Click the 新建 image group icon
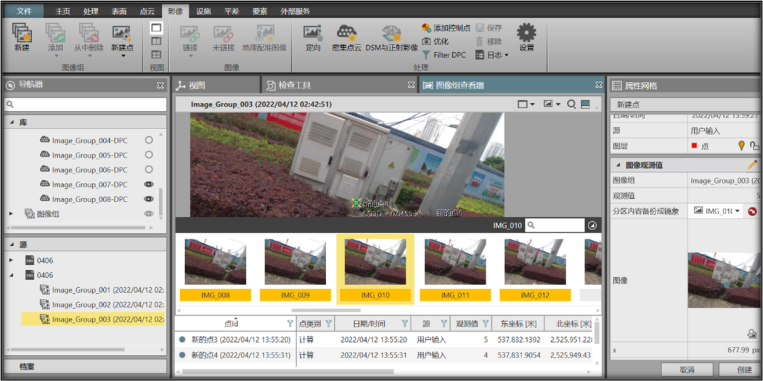Screen dimensions: 763x381 tap(21, 33)
